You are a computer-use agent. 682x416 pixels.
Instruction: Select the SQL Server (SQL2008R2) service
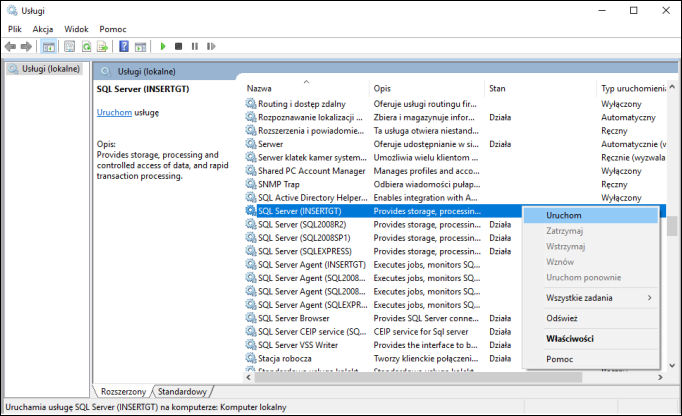(302, 224)
